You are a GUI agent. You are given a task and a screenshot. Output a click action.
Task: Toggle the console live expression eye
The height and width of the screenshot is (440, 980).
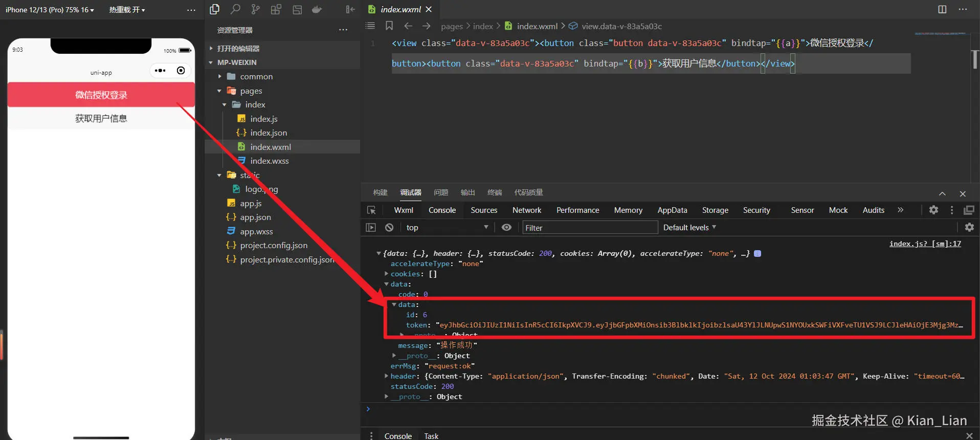coord(506,228)
